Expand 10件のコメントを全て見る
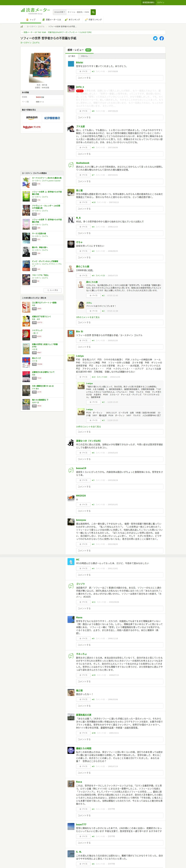The height and width of the screenshot is (868, 186). tap(89, 427)
